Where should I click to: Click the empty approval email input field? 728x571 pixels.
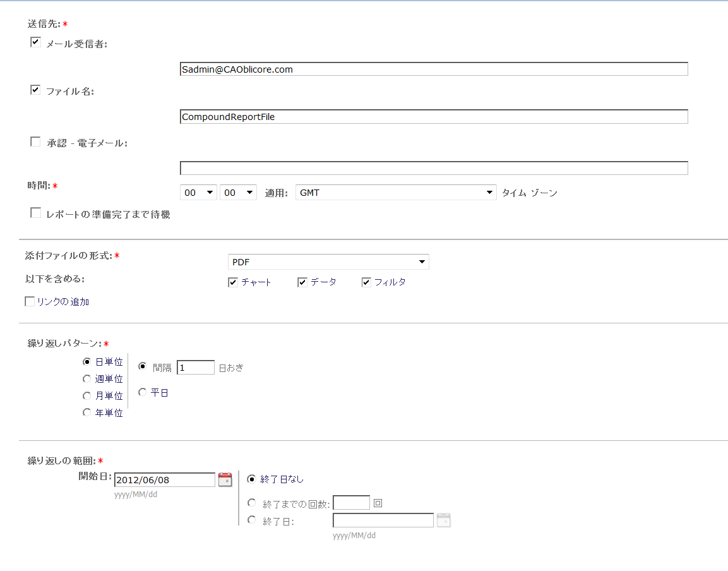coord(434,168)
